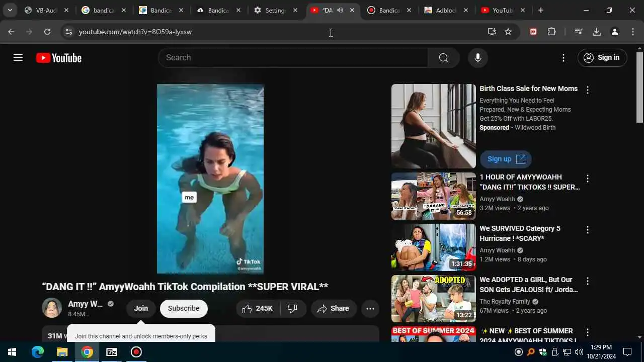644x362 pixels.
Task: Open Bandicam recorder from taskbar
Action: [136, 352]
